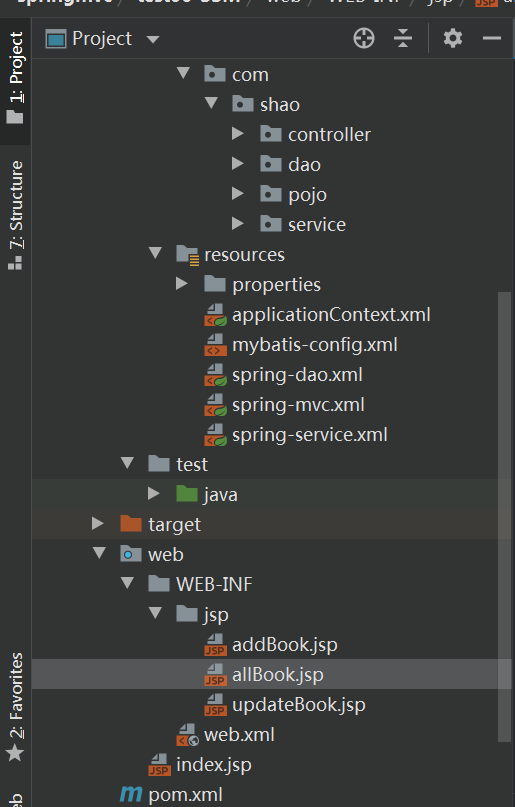This screenshot has height=807, width=515.
Task: Expand the controller package
Action: (238, 134)
